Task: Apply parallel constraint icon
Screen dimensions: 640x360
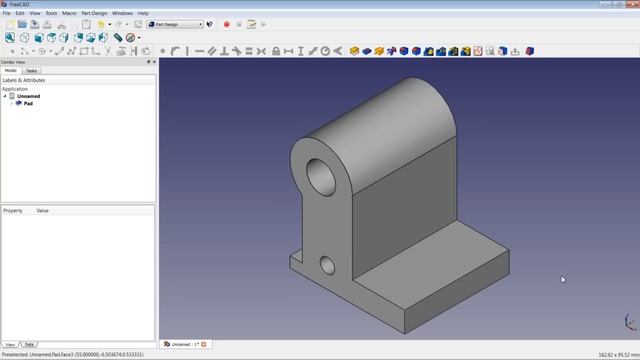Action: pyautogui.click(x=212, y=51)
